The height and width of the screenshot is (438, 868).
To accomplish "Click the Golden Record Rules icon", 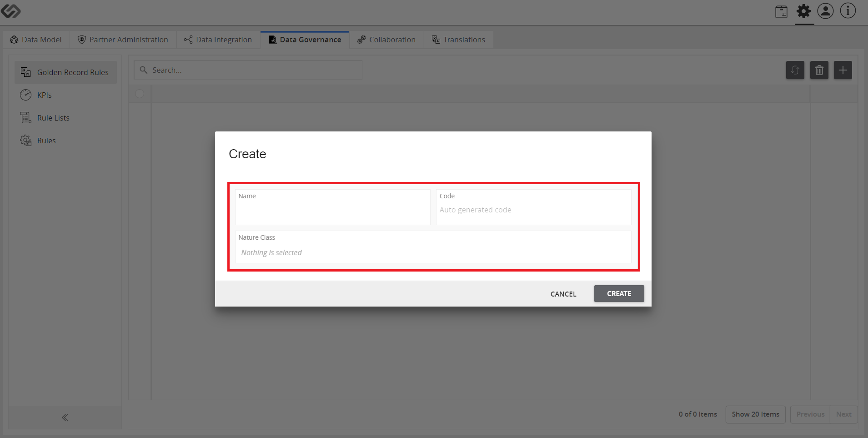I will pyautogui.click(x=25, y=72).
